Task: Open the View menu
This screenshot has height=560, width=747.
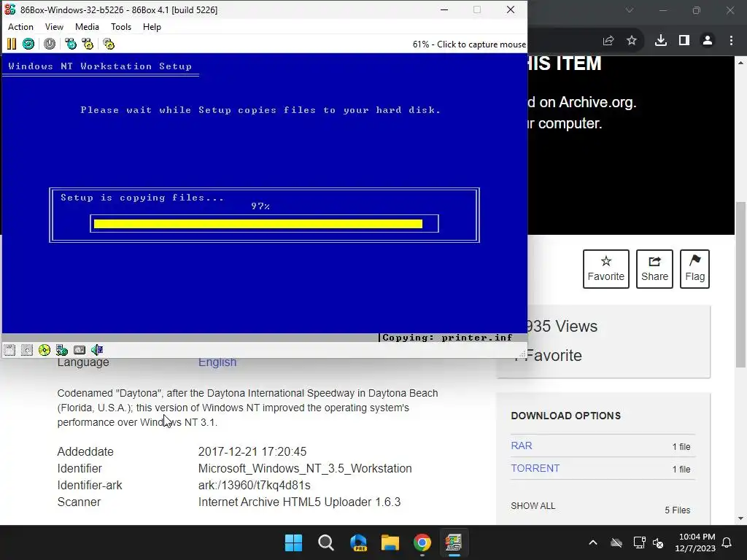Action: (54, 27)
